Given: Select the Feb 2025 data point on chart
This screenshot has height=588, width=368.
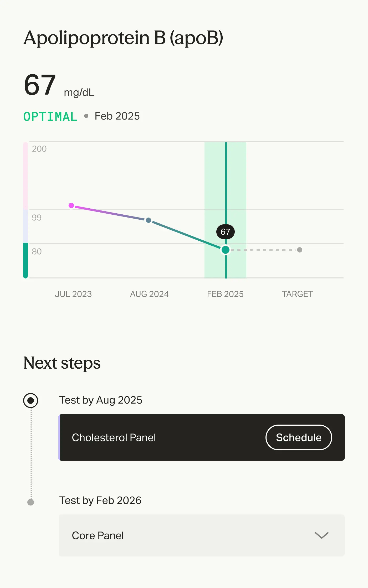Looking at the screenshot, I should (226, 250).
